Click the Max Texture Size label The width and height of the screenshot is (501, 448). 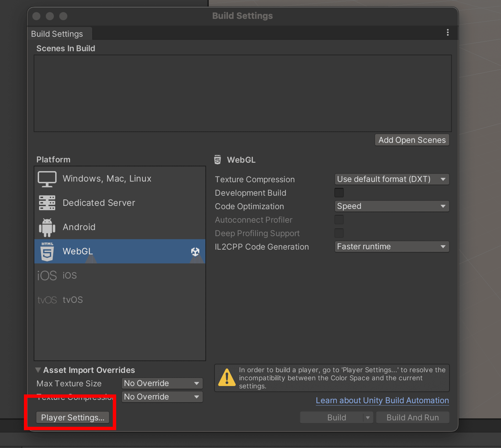(69, 383)
